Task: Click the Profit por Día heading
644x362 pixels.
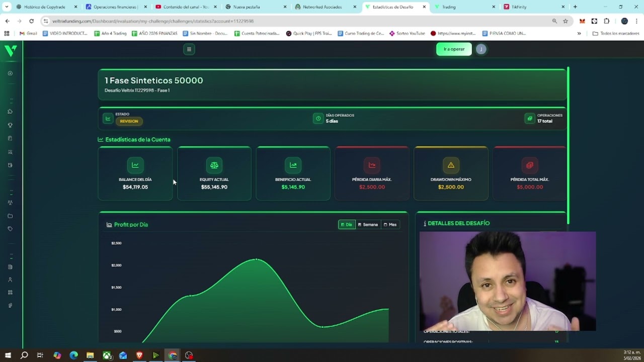Action: [x=131, y=225]
